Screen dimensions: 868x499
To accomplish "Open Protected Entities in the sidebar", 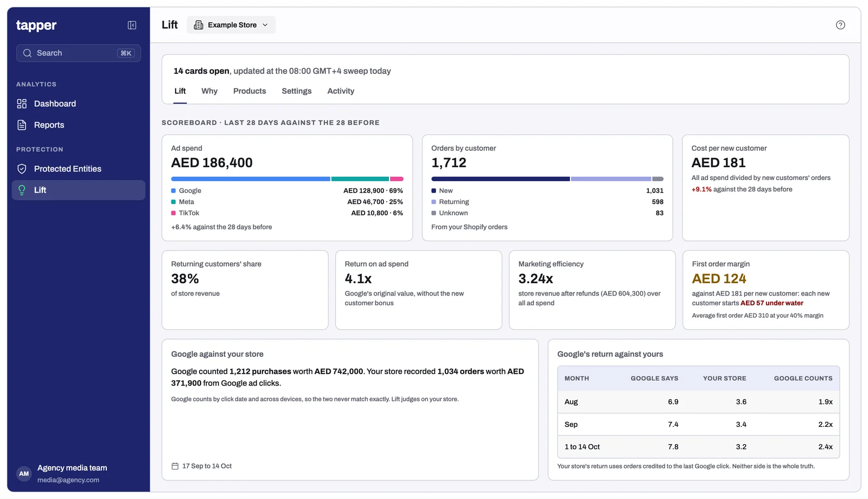I will click(79, 169).
